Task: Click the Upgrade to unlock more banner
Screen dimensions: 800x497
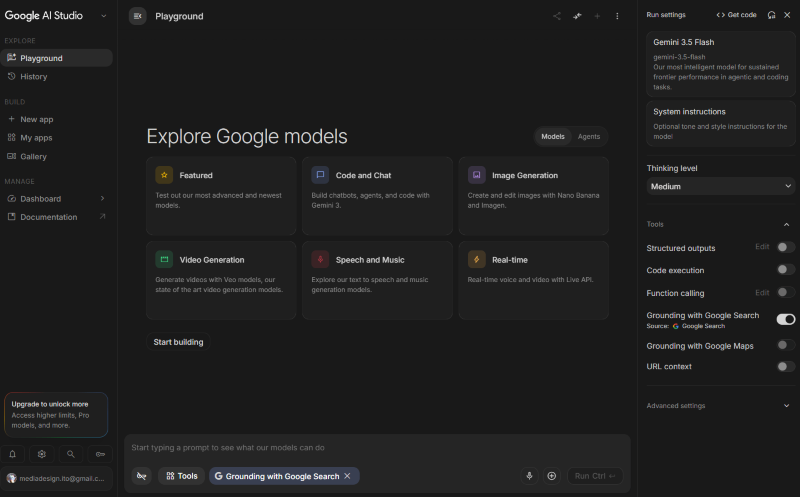Action: [x=56, y=415]
